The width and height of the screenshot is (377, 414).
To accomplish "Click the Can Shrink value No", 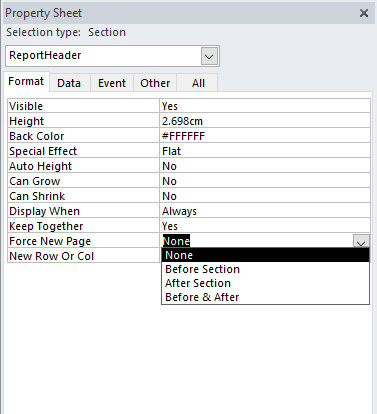I will point(265,196).
